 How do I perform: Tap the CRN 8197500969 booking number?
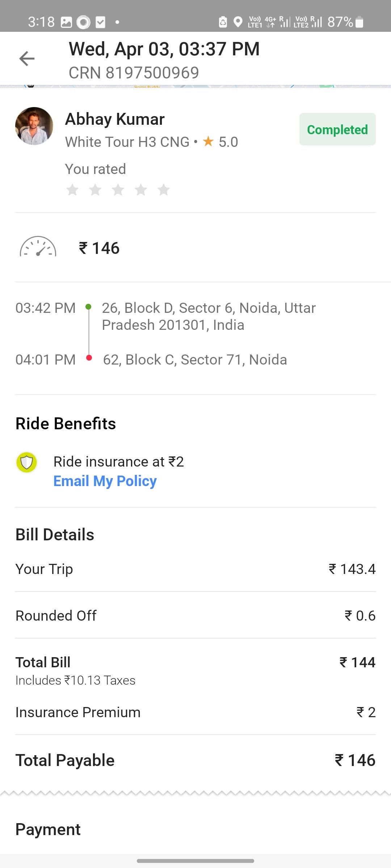point(134,73)
